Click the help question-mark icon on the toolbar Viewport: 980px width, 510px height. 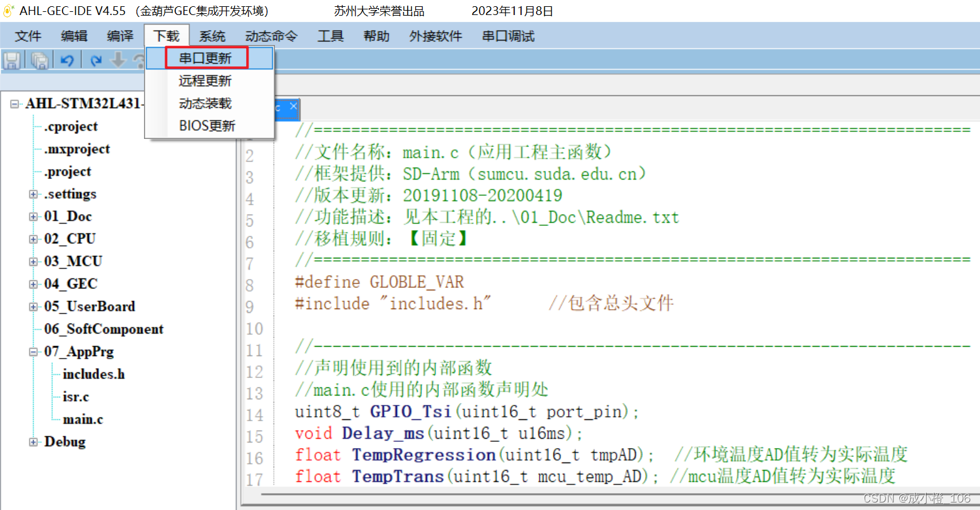pos(139,61)
